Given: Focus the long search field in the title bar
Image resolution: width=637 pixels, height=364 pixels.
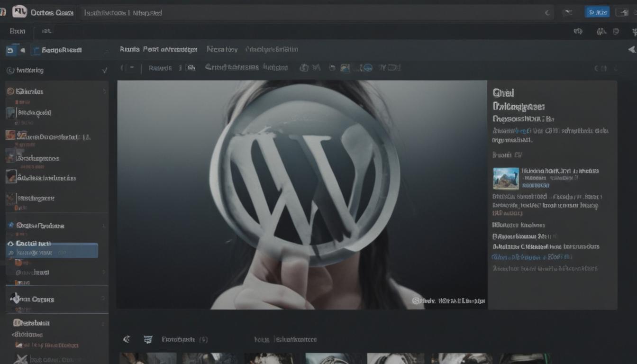Looking at the screenshot, I should click(317, 13).
